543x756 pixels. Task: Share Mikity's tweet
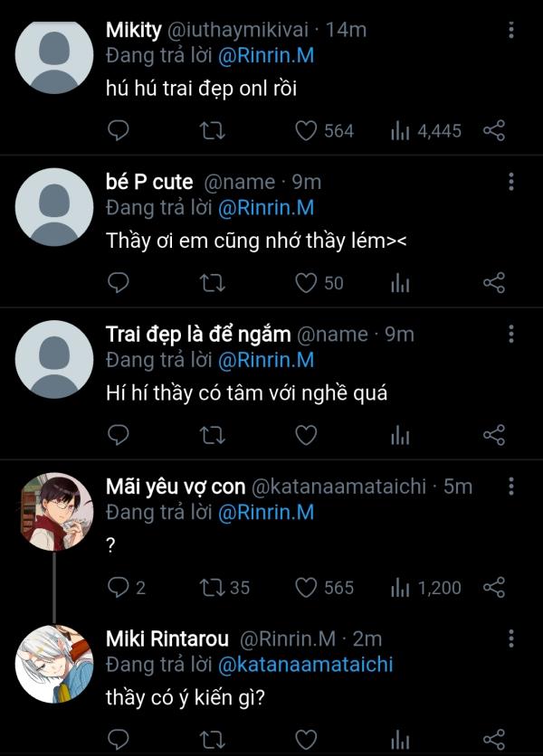[493, 131]
